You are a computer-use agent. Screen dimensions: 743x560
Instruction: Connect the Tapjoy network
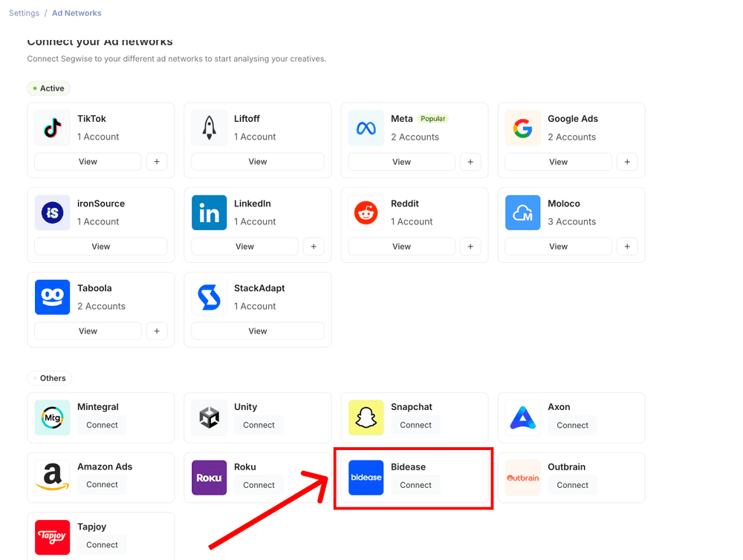coord(102,545)
